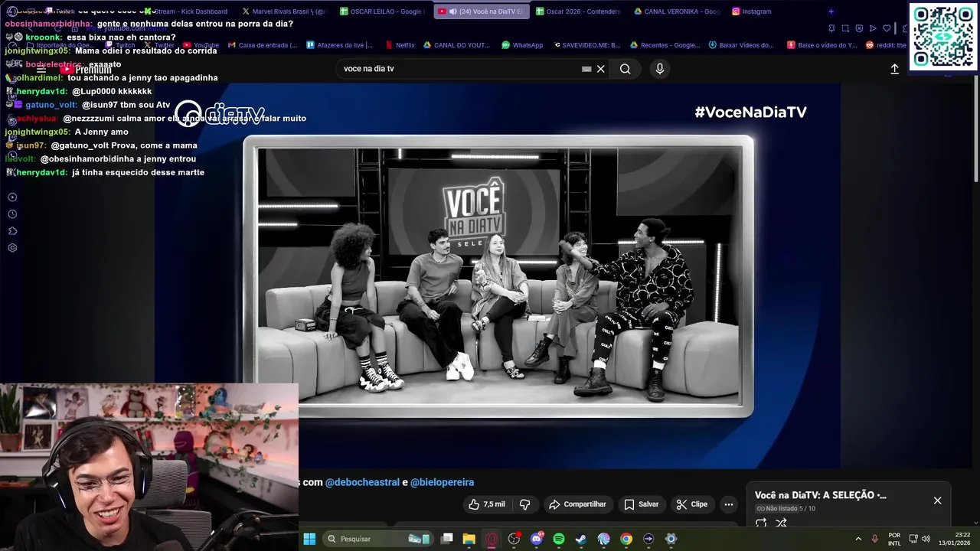The image size is (980, 551).
Task: Open Opera GX from taskbar
Action: click(x=492, y=539)
